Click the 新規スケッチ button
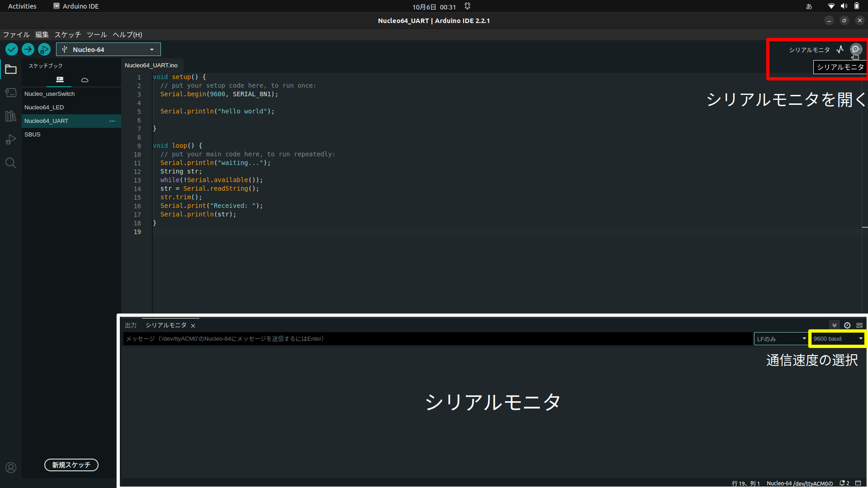 pos(71,465)
